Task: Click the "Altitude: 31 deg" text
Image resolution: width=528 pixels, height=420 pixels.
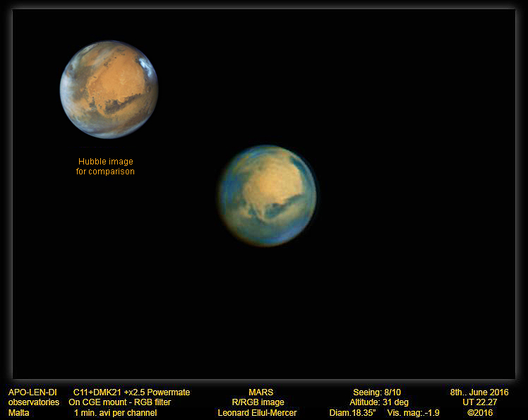Action: [x=379, y=402]
